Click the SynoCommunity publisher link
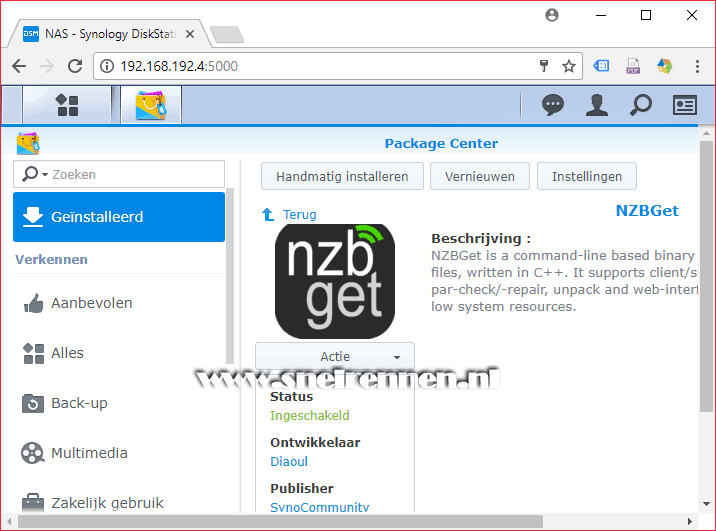 click(320, 507)
